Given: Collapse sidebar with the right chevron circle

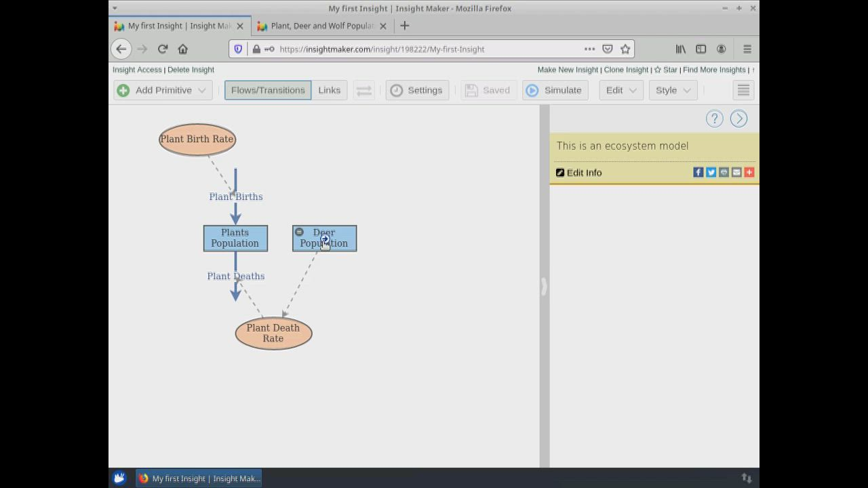Looking at the screenshot, I should point(738,119).
